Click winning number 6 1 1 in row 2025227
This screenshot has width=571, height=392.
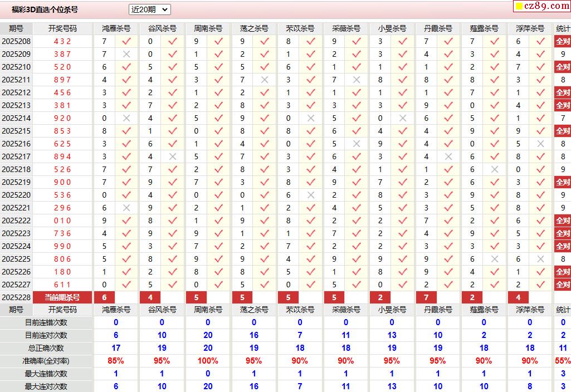pyautogui.click(x=62, y=285)
